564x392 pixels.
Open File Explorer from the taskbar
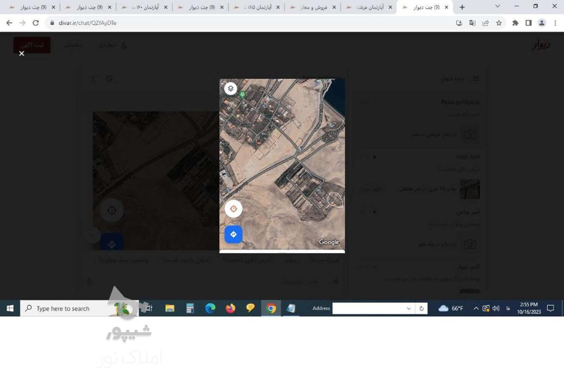coord(169,308)
